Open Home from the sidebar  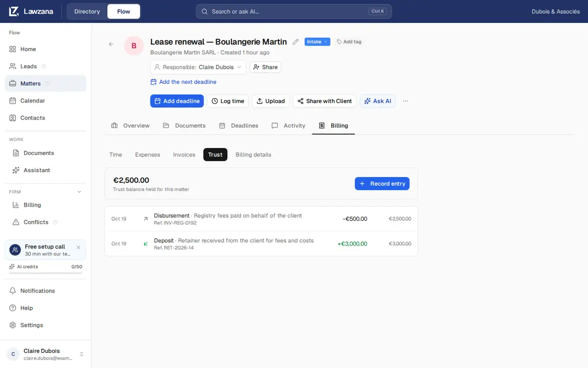click(x=46, y=49)
